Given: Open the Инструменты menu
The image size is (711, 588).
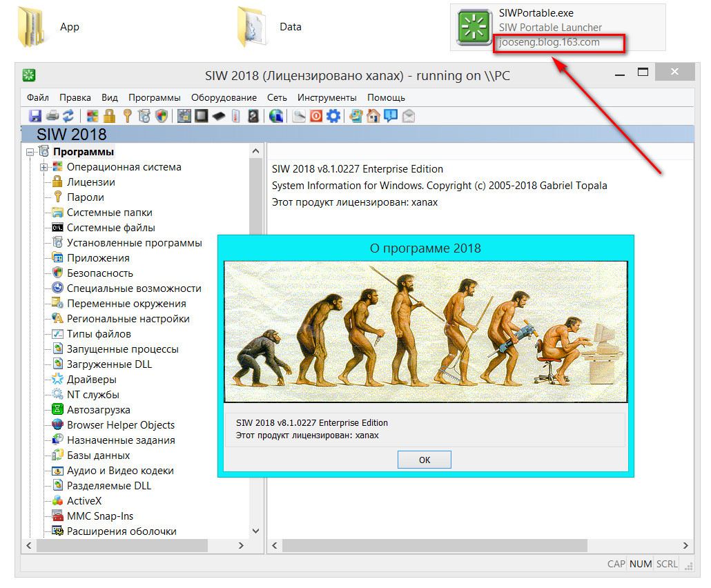Looking at the screenshot, I should coord(327,97).
